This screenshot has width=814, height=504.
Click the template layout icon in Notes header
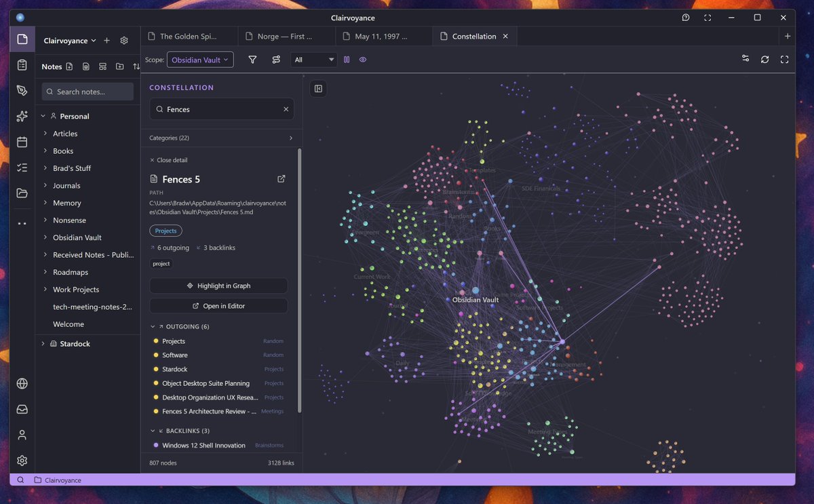coord(103,66)
